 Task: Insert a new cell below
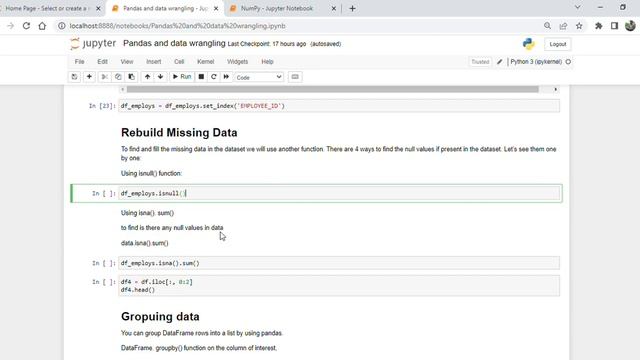coord(89,77)
